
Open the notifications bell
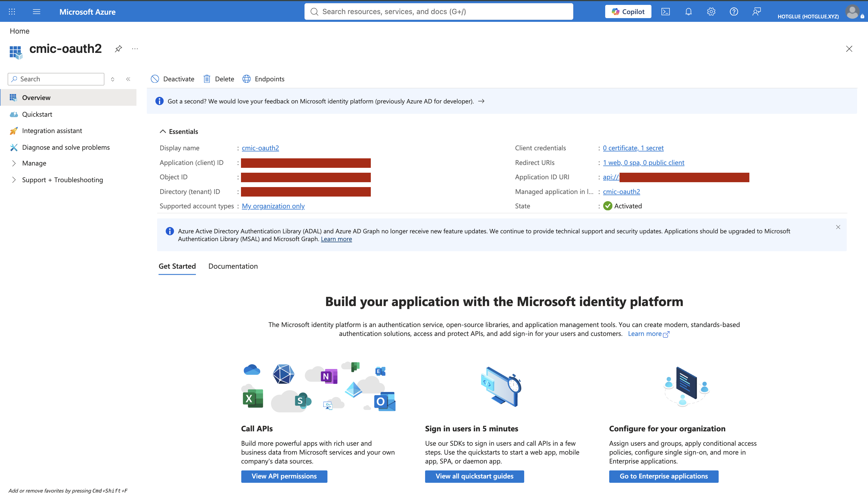688,11
